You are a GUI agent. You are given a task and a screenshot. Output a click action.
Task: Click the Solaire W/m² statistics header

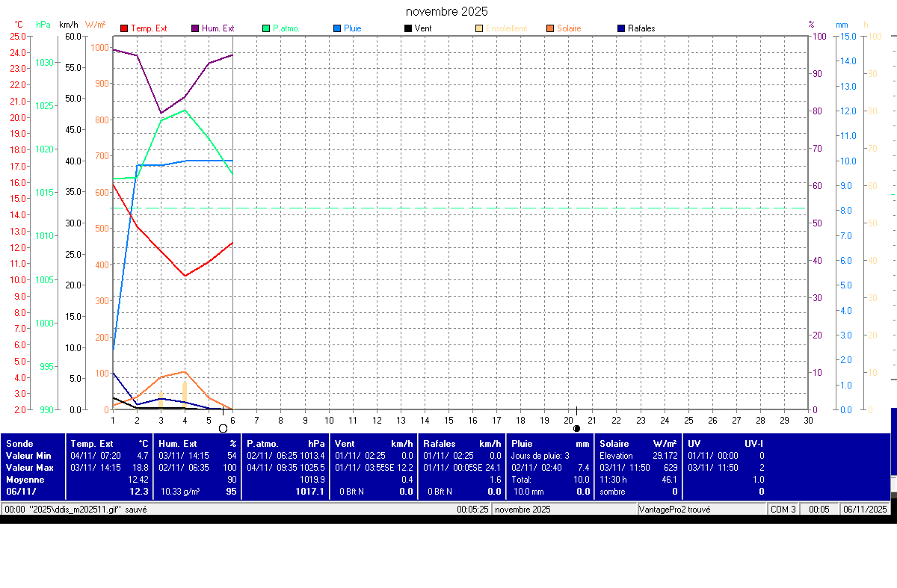click(638, 443)
